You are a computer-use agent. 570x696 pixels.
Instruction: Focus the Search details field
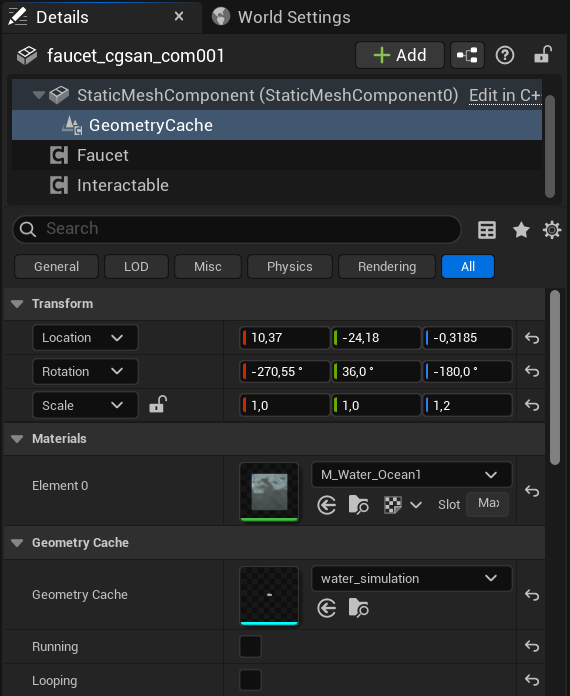[237, 229]
